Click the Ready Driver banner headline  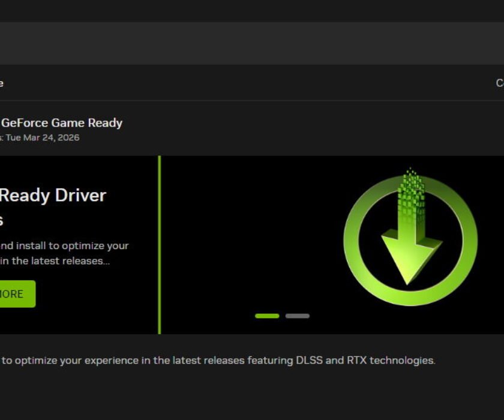pyautogui.click(x=53, y=195)
